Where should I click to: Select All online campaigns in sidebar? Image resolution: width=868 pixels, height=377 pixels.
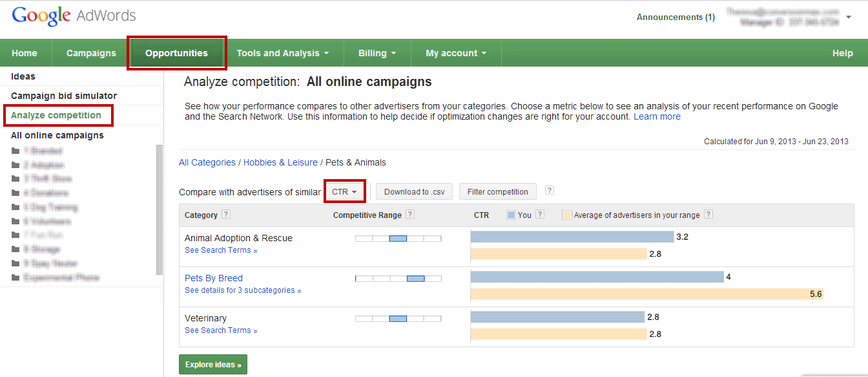click(57, 135)
